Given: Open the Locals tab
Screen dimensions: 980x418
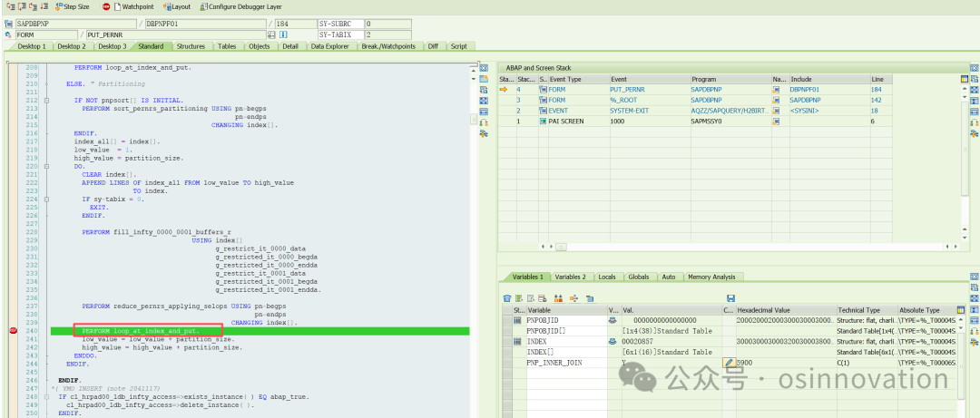Looking at the screenshot, I should [607, 277].
